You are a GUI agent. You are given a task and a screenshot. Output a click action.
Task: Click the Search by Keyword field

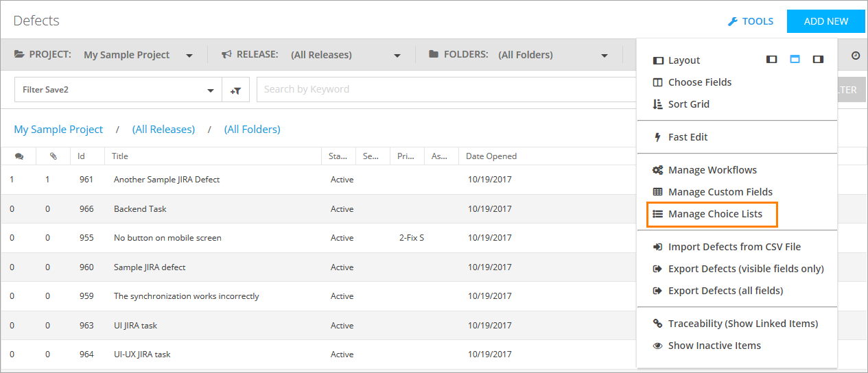click(x=446, y=89)
